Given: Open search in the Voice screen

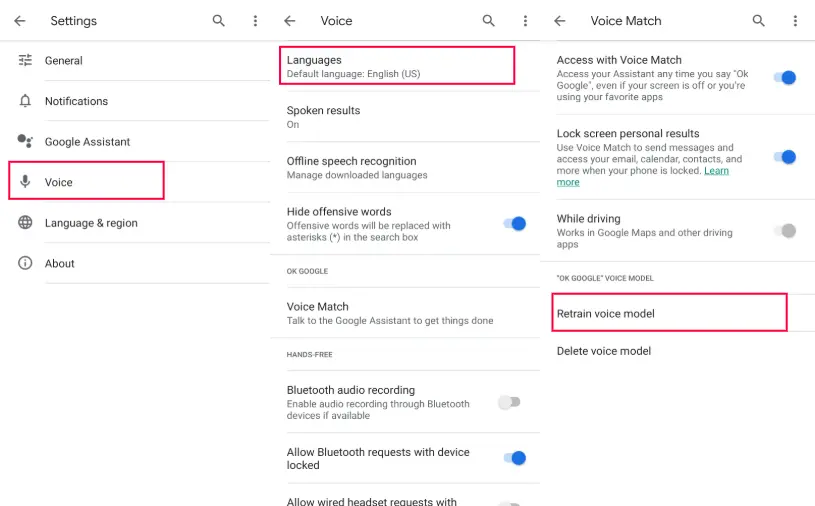Looking at the screenshot, I should [x=489, y=21].
